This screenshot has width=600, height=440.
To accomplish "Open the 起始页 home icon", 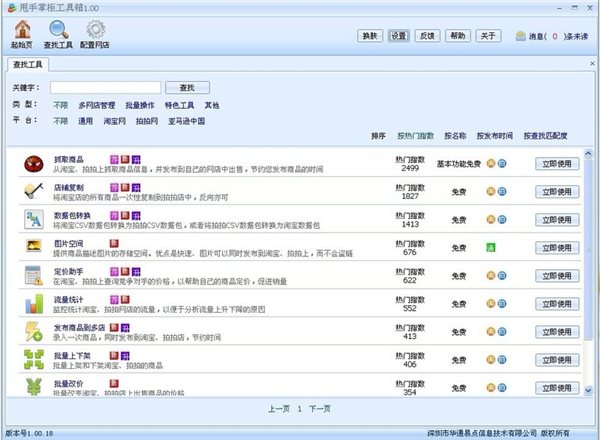I will [x=22, y=30].
